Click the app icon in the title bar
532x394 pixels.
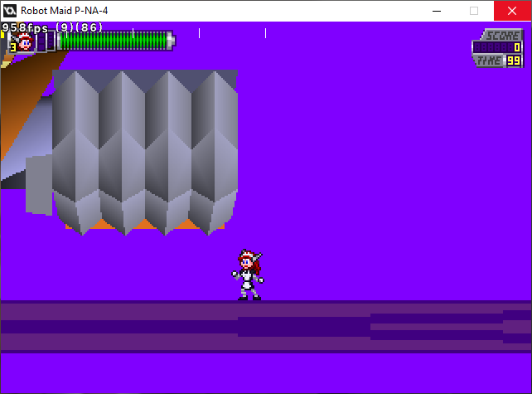tap(9, 11)
